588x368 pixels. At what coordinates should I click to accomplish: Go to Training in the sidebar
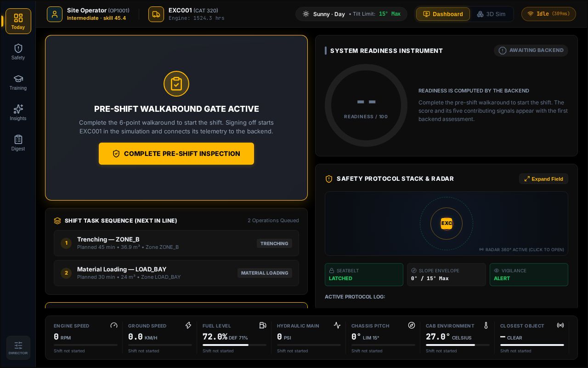(18, 82)
